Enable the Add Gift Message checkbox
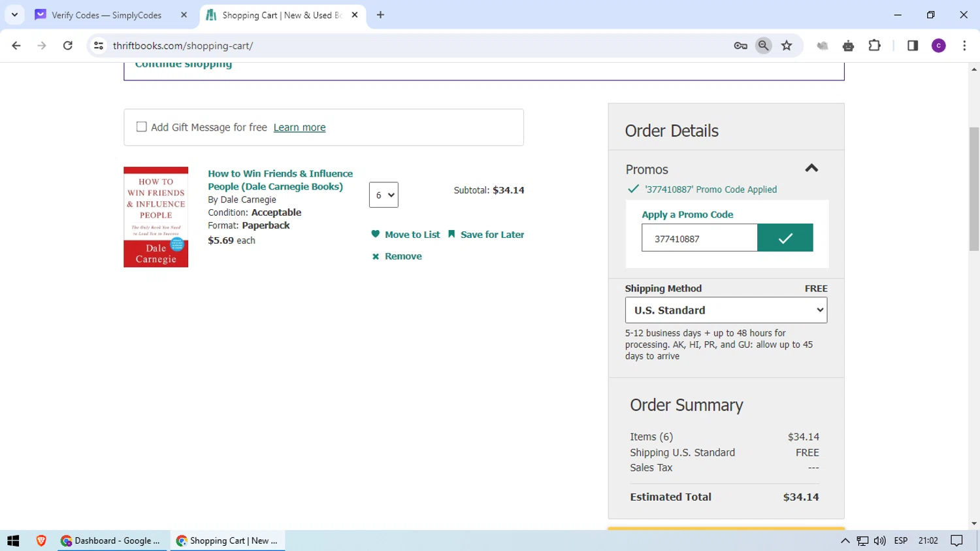 click(141, 127)
